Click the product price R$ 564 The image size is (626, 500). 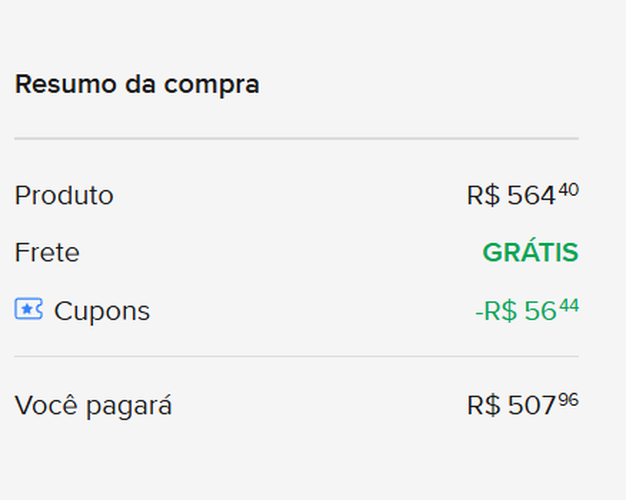(511, 196)
